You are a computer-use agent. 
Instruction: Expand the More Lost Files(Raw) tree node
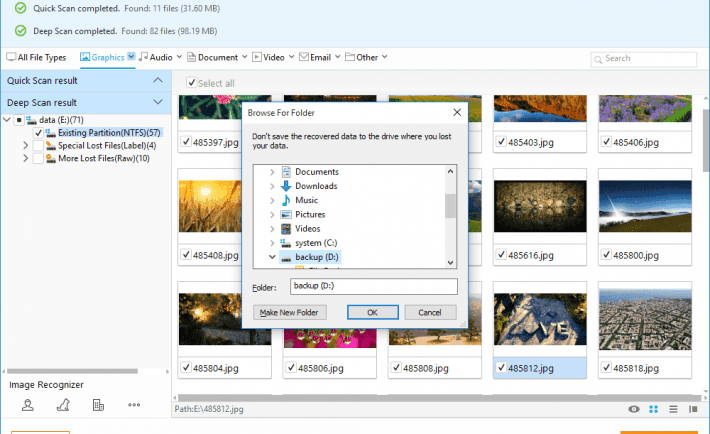point(25,158)
